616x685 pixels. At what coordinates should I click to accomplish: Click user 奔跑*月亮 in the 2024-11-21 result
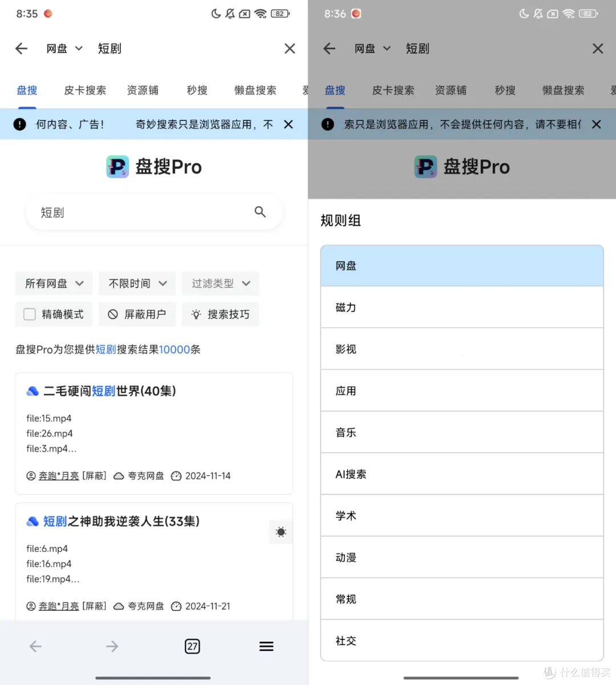pos(59,606)
